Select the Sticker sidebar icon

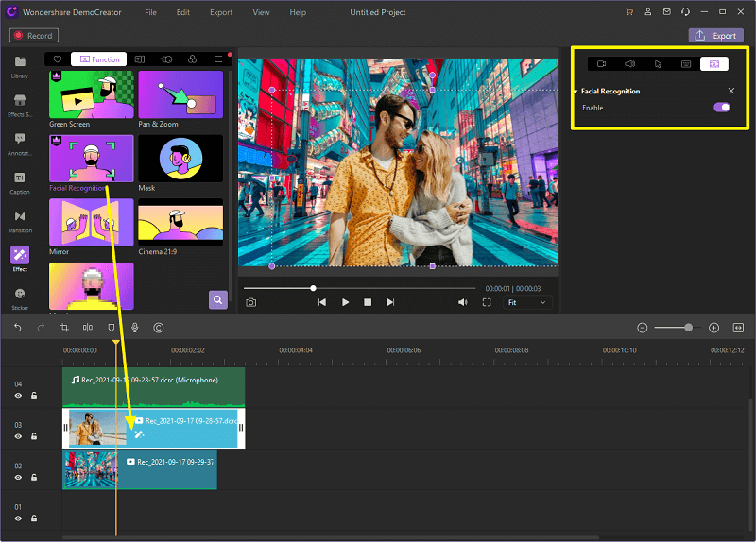click(x=19, y=297)
